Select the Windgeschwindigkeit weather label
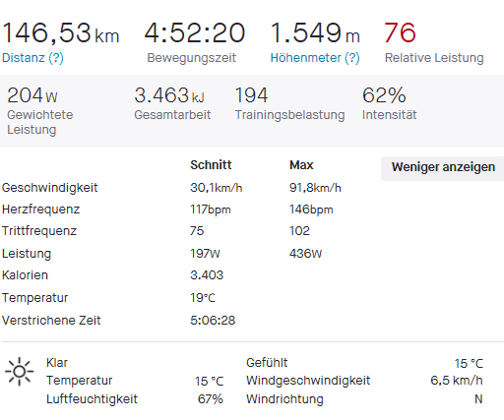Screen dimensions: 504x420 pos(308,381)
